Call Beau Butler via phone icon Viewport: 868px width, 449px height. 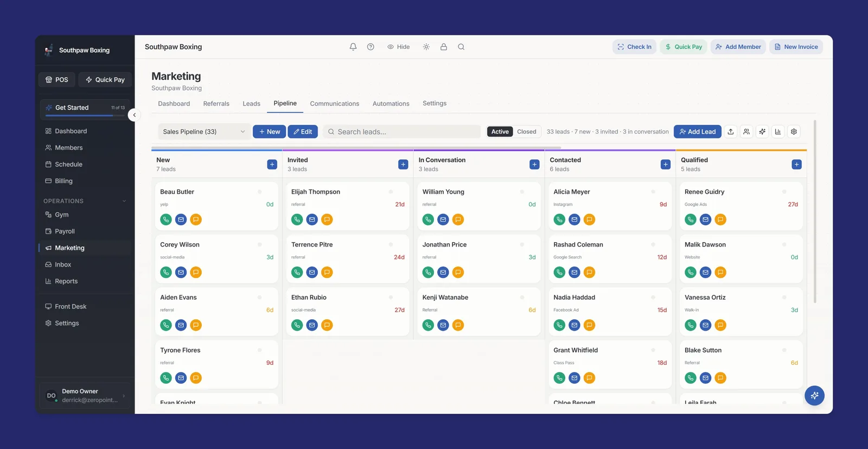coord(166,219)
